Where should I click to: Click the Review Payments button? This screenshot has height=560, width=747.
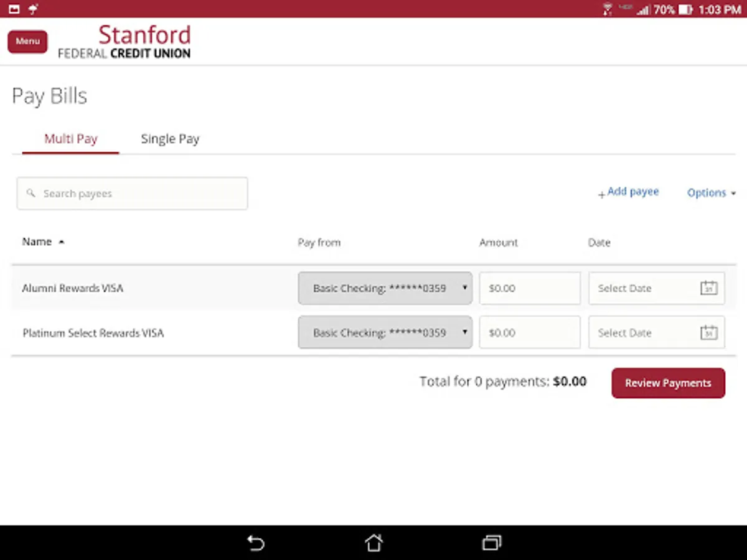point(668,383)
